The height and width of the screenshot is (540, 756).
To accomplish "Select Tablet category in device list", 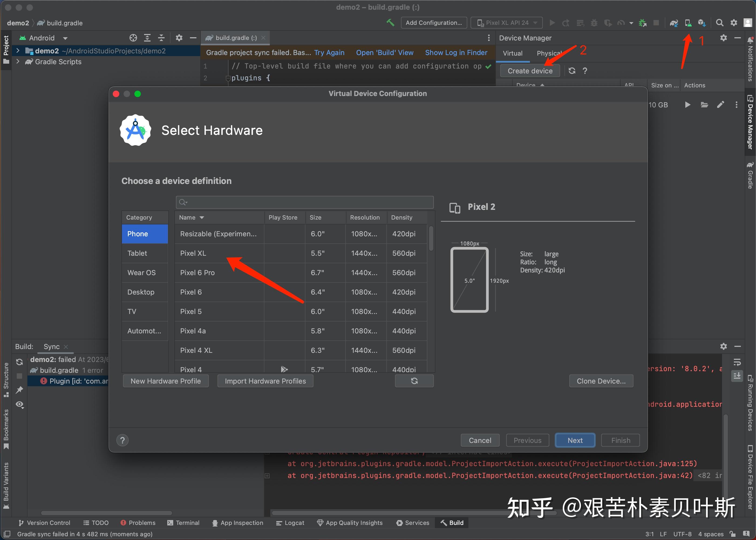I will (144, 252).
